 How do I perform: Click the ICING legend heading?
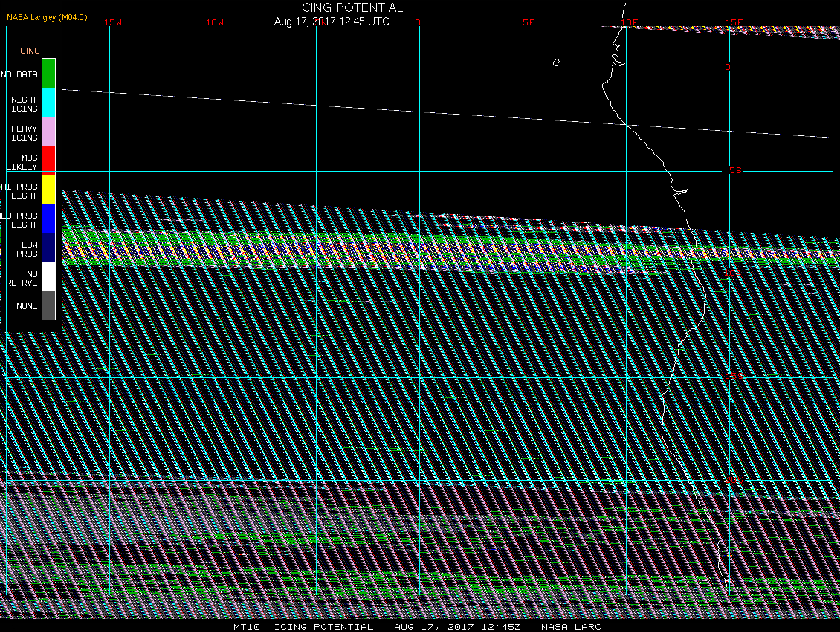click(x=29, y=51)
